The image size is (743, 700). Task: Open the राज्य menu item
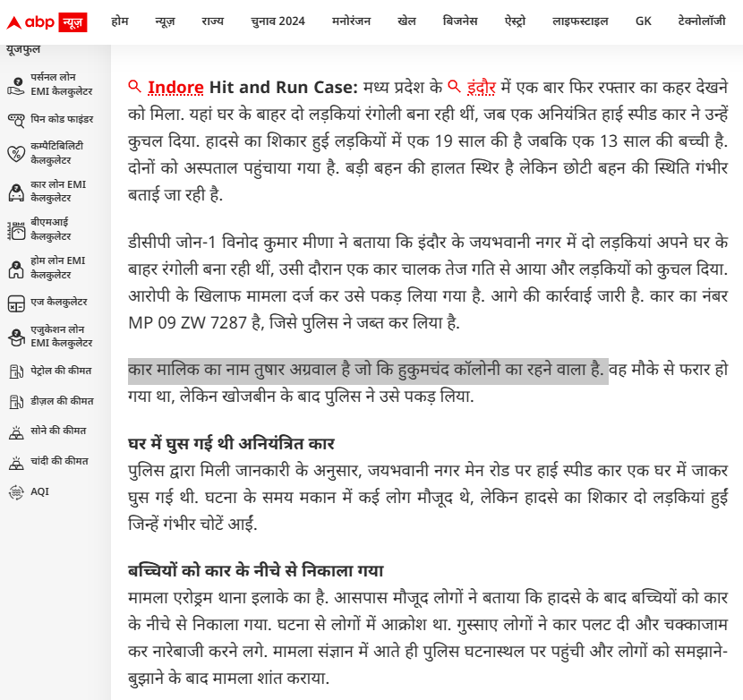pyautogui.click(x=212, y=21)
